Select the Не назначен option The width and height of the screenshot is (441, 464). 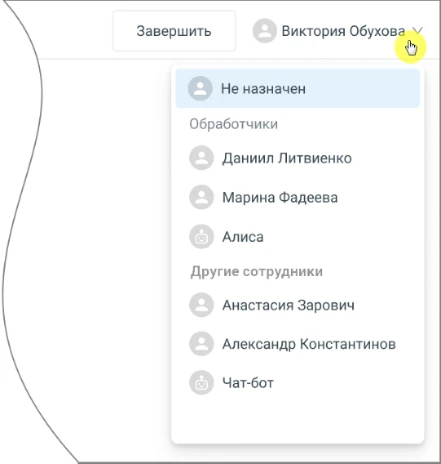pyautogui.click(x=298, y=89)
